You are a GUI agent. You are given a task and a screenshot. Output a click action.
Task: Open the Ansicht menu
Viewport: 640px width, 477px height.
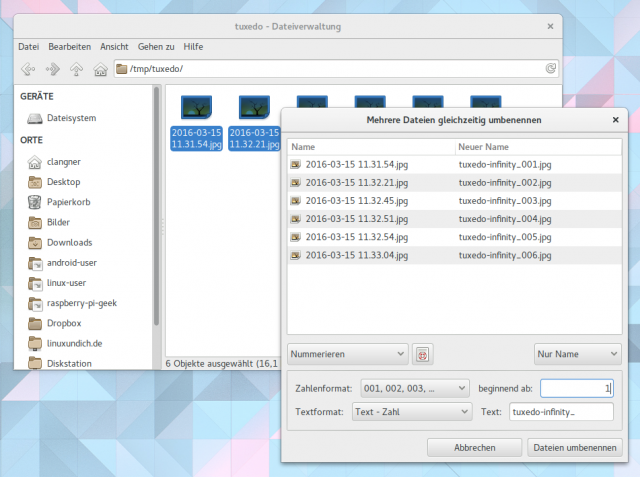coord(114,46)
